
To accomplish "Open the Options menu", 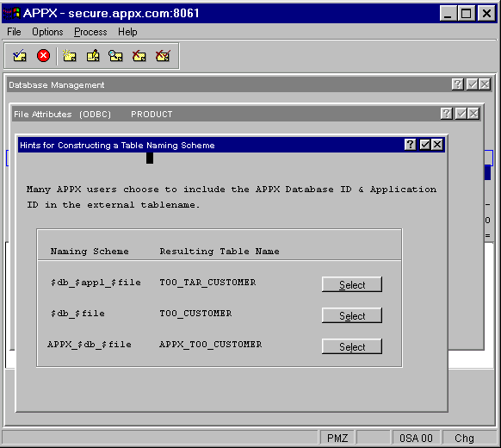I will pyautogui.click(x=47, y=32).
